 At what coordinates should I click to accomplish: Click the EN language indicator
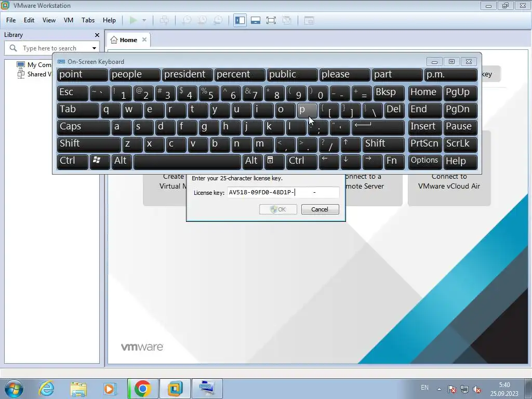click(424, 388)
